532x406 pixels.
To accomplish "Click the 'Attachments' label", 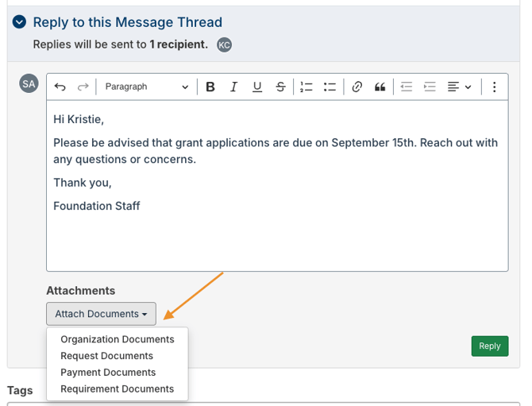I will point(81,291).
